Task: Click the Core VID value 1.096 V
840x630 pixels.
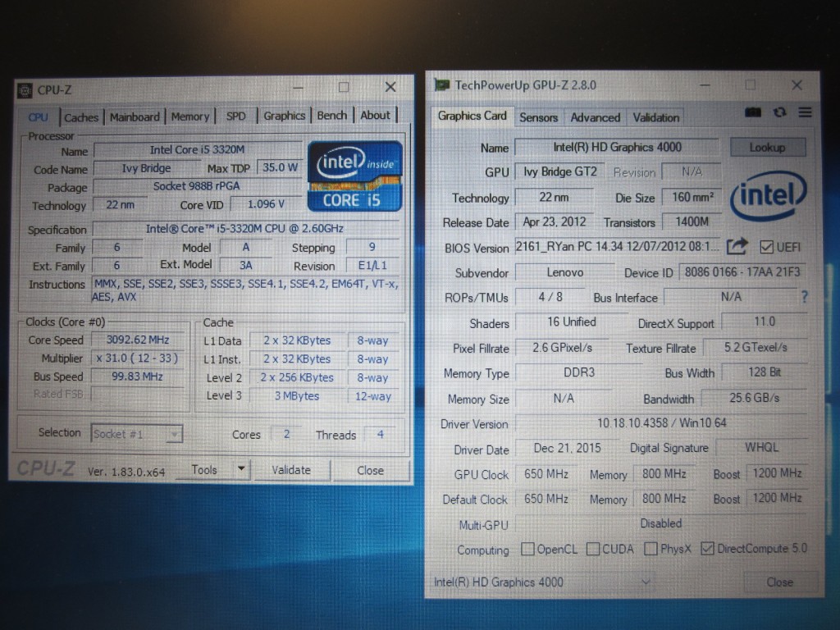Action: point(266,204)
